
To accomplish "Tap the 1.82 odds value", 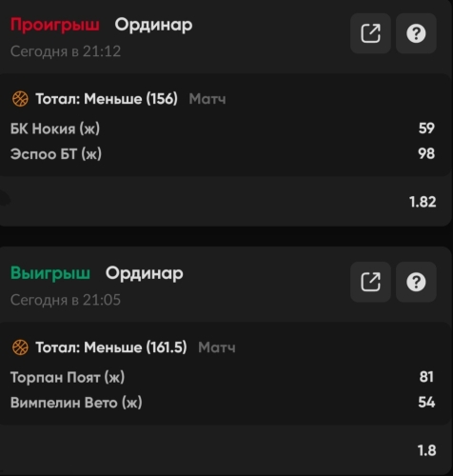I will (423, 202).
